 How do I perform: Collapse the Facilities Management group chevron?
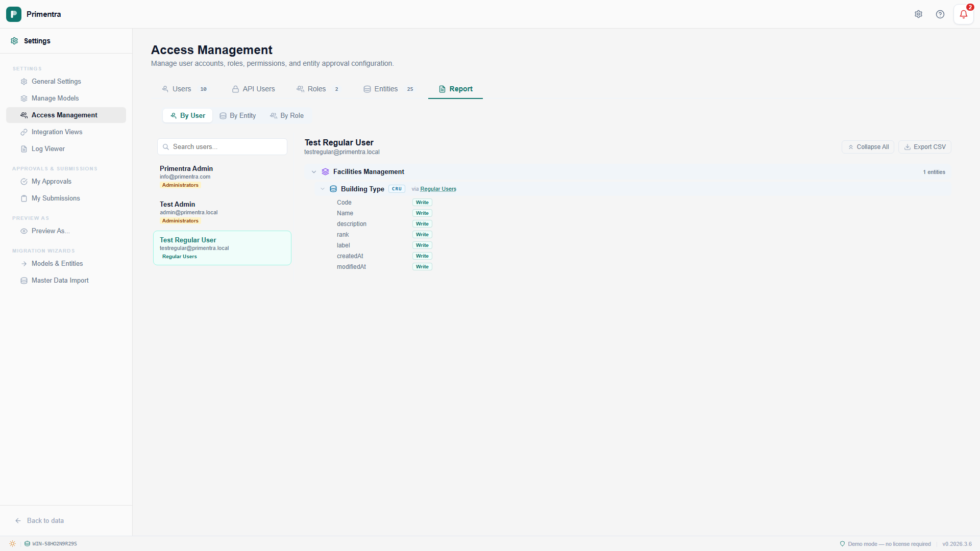[x=314, y=172]
